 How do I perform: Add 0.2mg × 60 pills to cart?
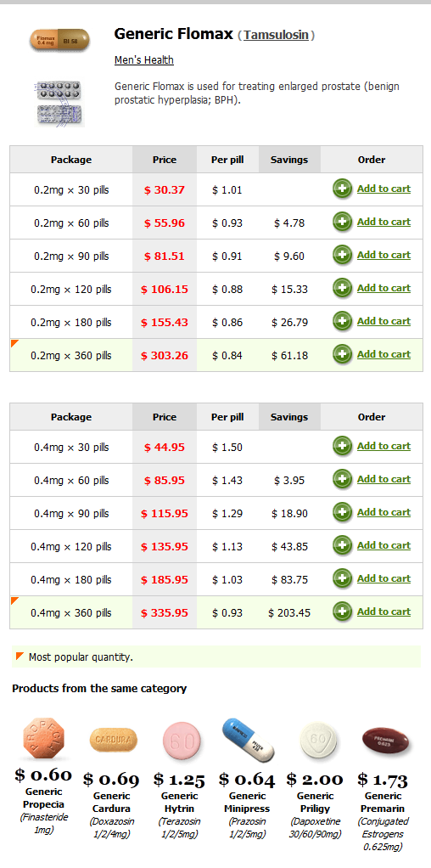tap(383, 222)
